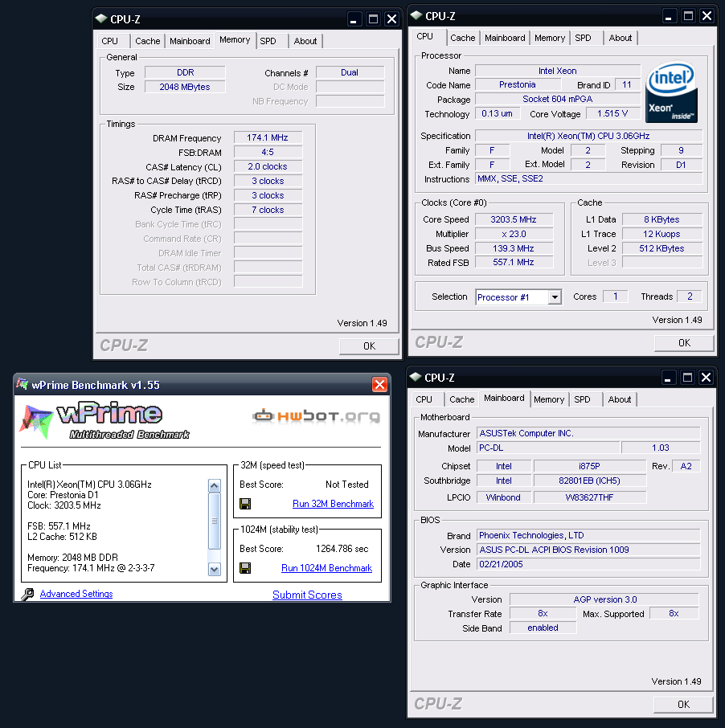The width and height of the screenshot is (725, 728).
Task: Click the Southbridge 82801EB (ICH5) field
Action: coord(590,481)
